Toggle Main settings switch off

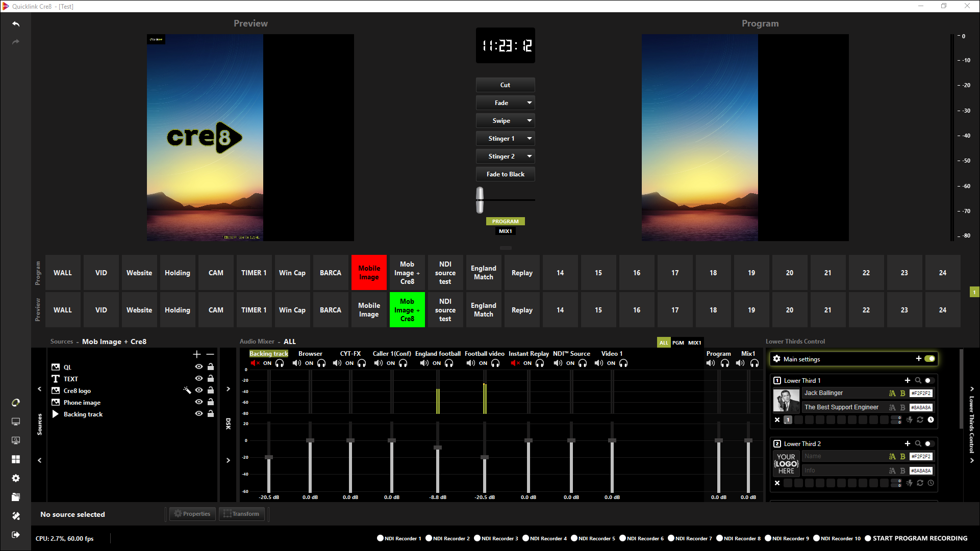coord(929,359)
